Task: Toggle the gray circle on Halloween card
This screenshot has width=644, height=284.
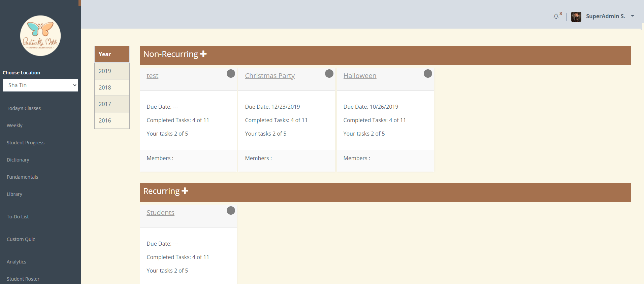Action: (428, 74)
